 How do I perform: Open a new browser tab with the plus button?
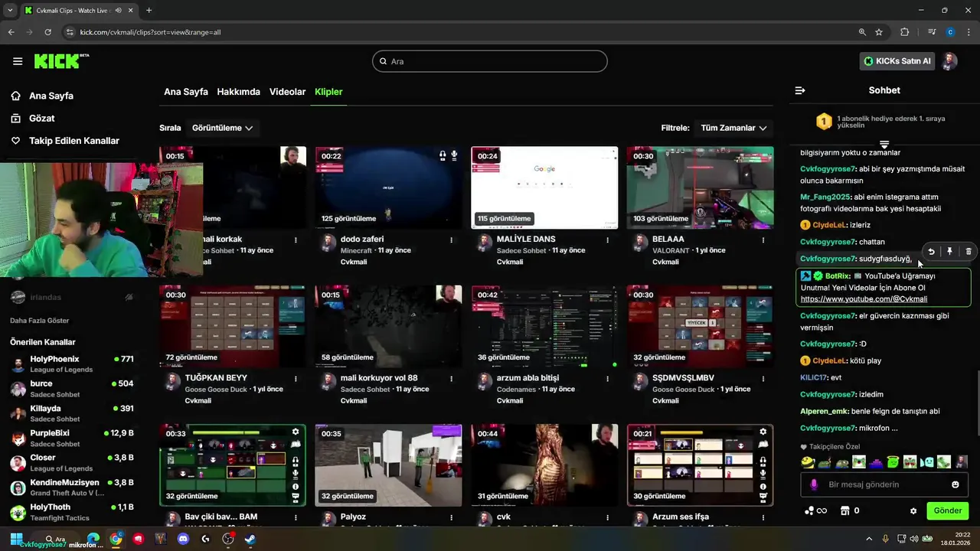[149, 10]
